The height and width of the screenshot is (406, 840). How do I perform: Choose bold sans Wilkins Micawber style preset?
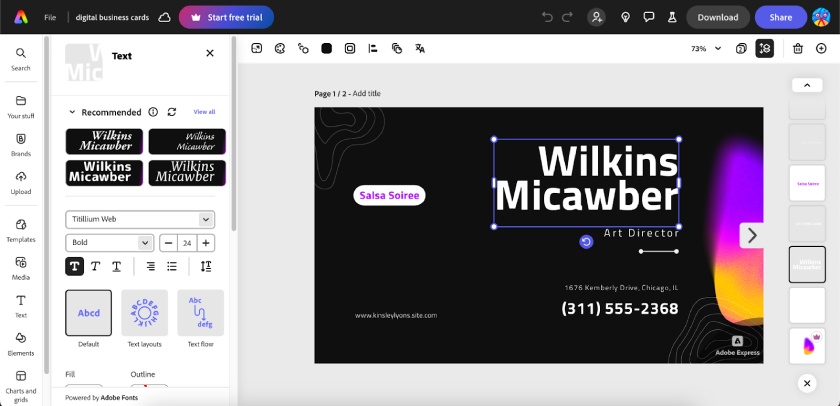coord(104,172)
